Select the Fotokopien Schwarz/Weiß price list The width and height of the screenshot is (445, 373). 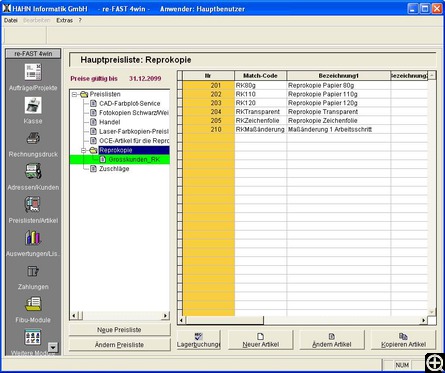(134, 113)
